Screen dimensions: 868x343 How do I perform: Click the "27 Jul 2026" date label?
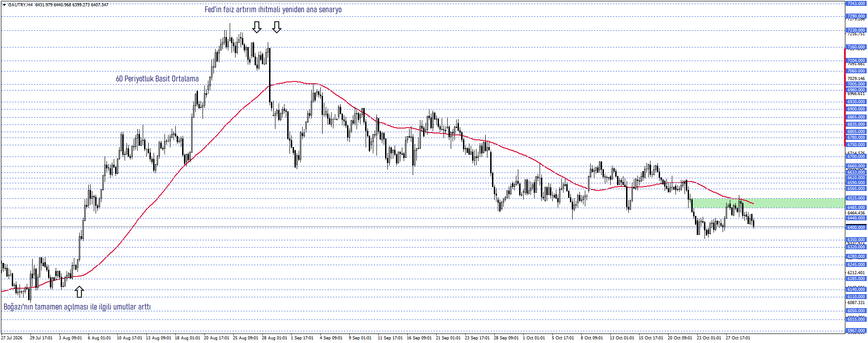coord(12,338)
